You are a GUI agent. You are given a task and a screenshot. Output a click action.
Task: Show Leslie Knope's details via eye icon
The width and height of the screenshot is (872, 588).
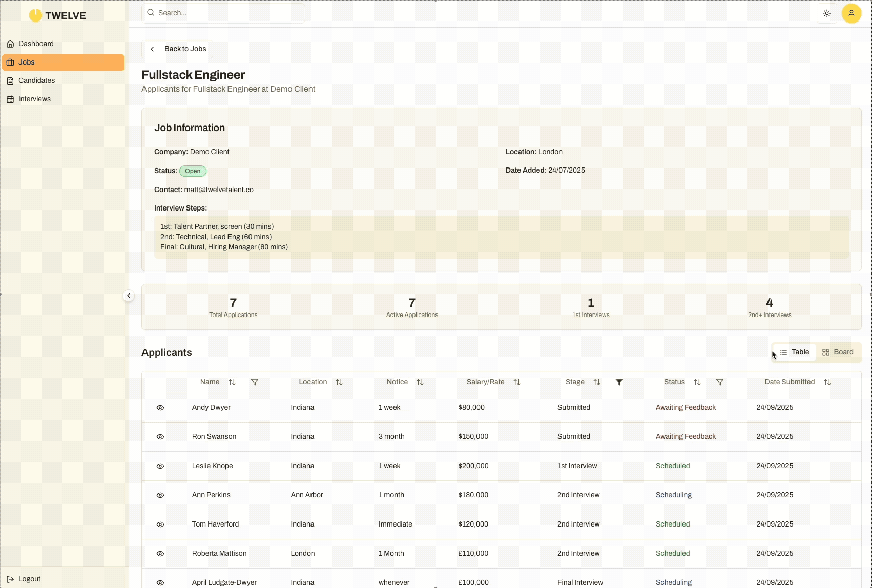[160, 466]
